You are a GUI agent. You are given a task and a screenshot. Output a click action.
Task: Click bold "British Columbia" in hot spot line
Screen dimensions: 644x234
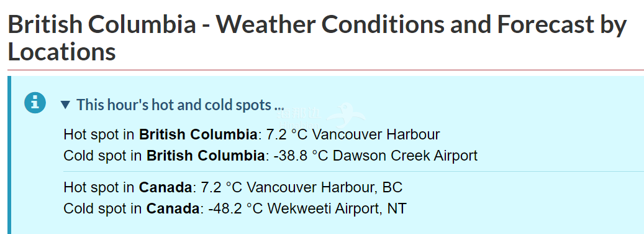[198, 134]
